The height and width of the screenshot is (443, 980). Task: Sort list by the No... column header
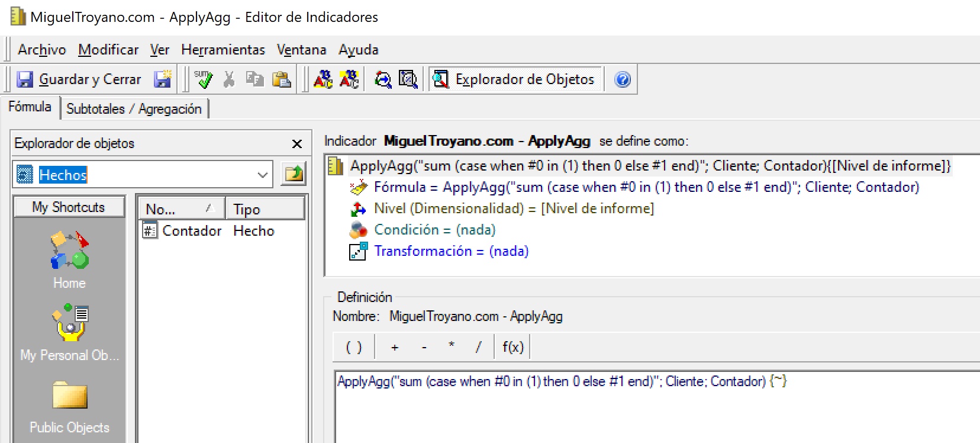coord(181,209)
